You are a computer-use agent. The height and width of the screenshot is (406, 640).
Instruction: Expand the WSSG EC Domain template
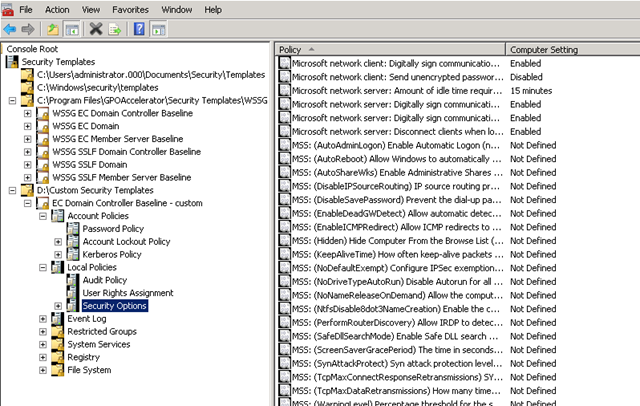click(x=27, y=126)
